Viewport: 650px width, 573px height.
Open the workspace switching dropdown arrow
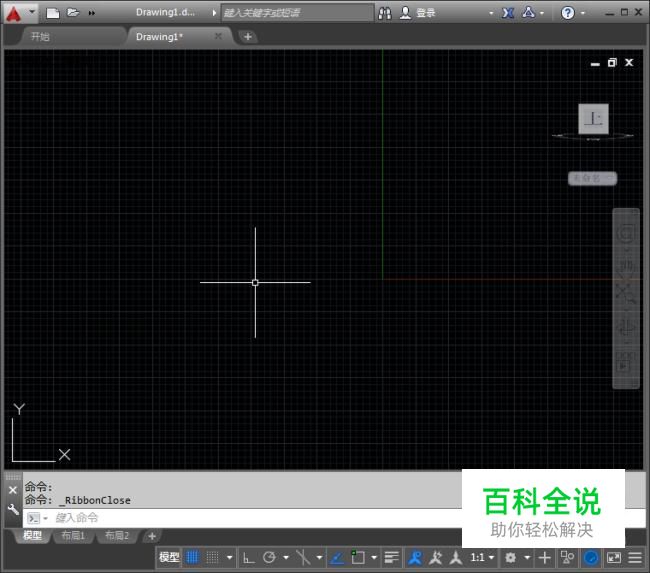click(x=527, y=558)
